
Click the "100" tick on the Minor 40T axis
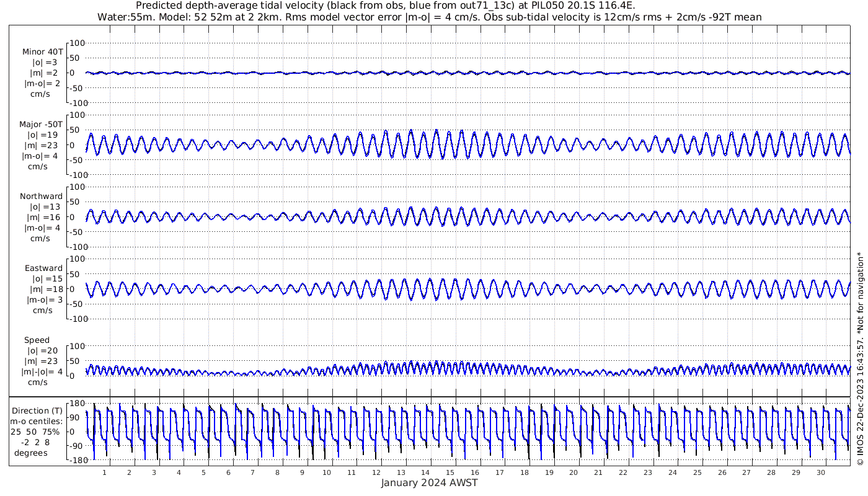(x=76, y=43)
